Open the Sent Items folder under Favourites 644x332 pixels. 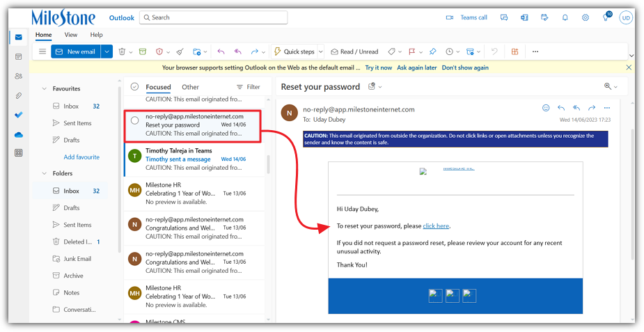[72, 123]
